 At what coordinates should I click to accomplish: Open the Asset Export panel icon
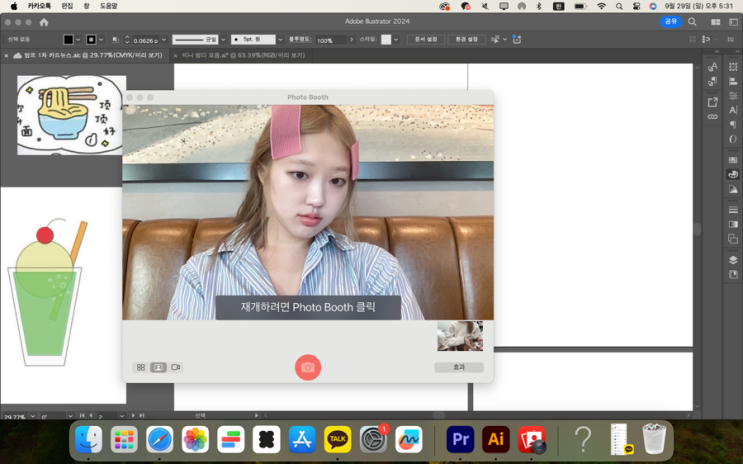712,102
